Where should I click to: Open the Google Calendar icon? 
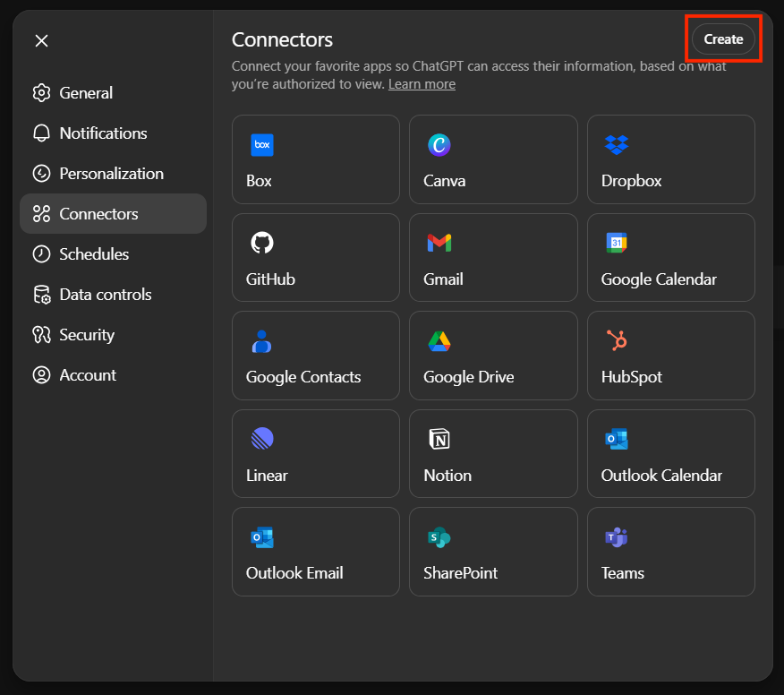(x=616, y=243)
